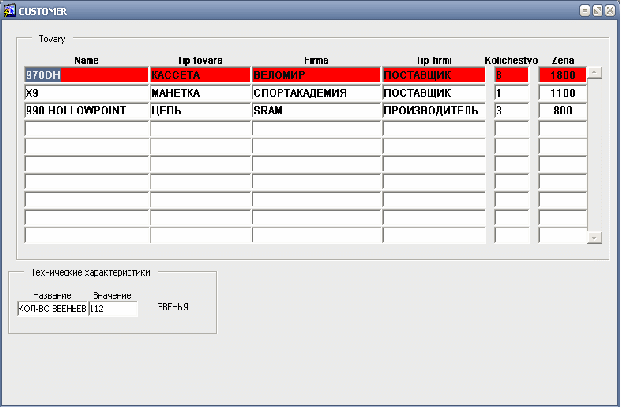Select the 1100 price cell
The width and height of the screenshot is (621, 408).
pyautogui.click(x=562, y=93)
